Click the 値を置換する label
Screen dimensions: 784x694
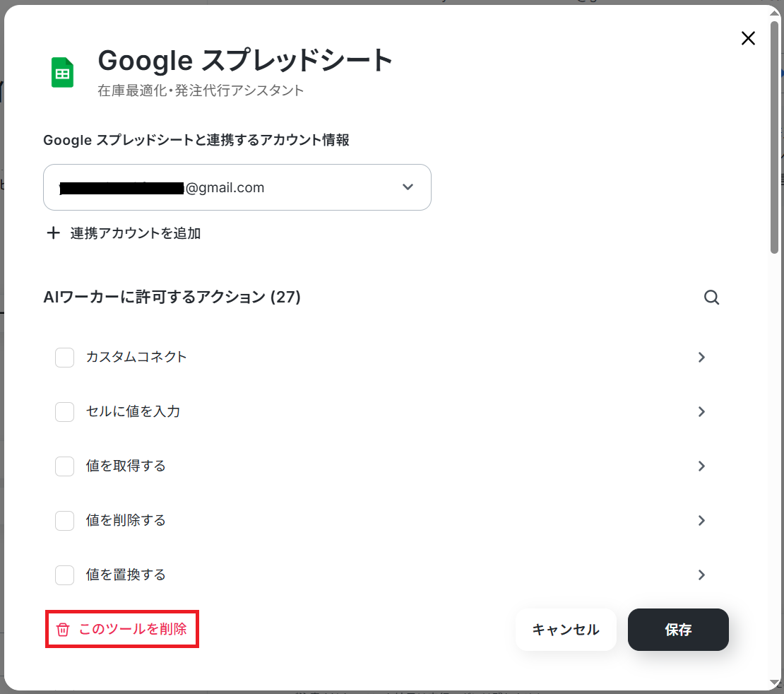126,575
